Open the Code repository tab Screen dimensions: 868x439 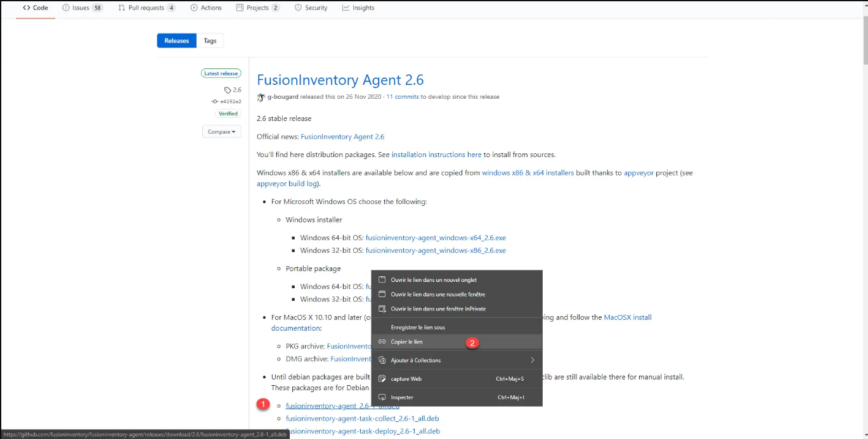(36, 8)
